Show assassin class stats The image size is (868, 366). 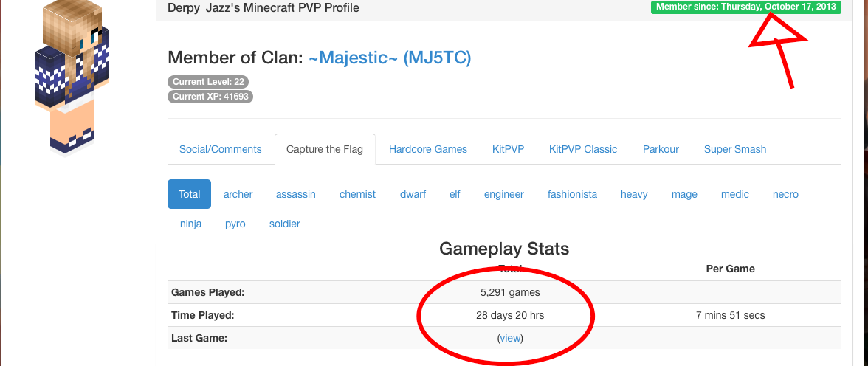click(x=296, y=194)
